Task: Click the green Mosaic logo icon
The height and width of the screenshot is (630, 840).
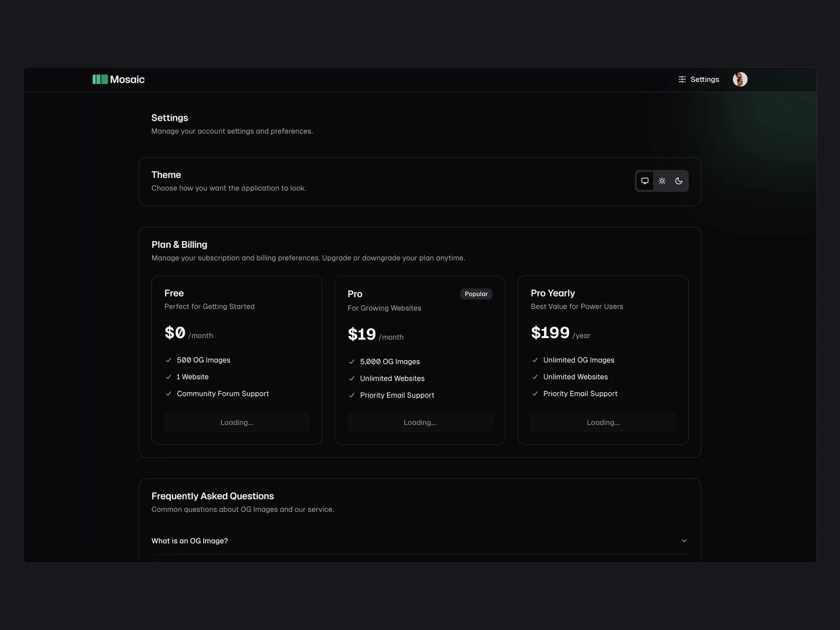Action: (x=100, y=79)
